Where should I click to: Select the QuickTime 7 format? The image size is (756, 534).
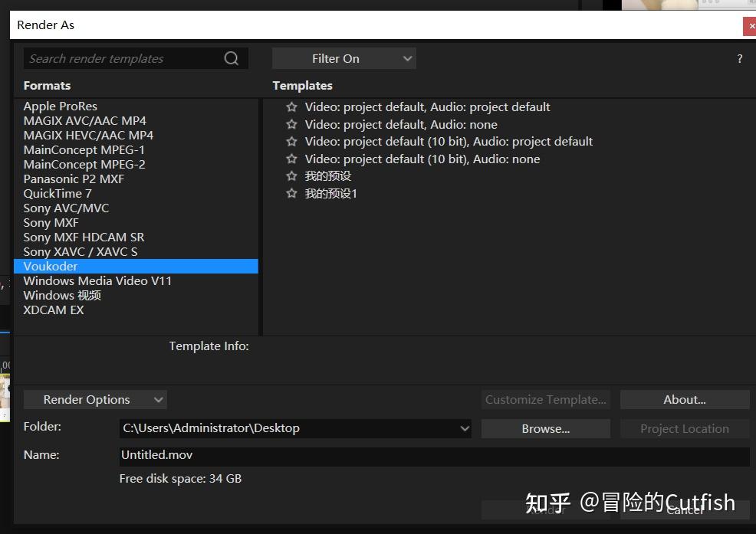coord(58,193)
